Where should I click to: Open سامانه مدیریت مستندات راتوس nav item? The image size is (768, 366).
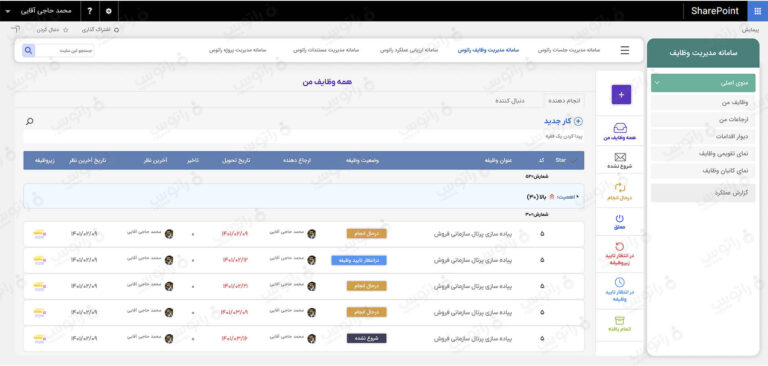click(x=326, y=50)
